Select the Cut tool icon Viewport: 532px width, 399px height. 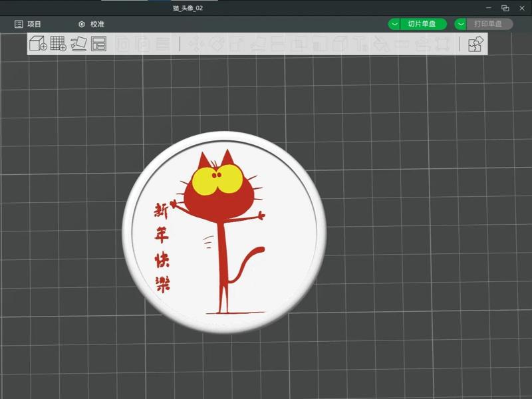pos(278,45)
